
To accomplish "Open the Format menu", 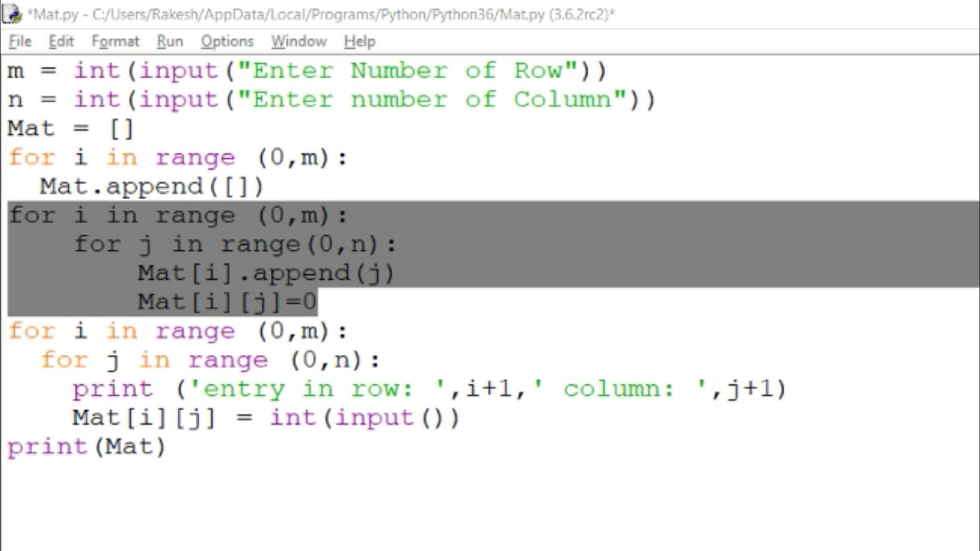I will (x=115, y=41).
